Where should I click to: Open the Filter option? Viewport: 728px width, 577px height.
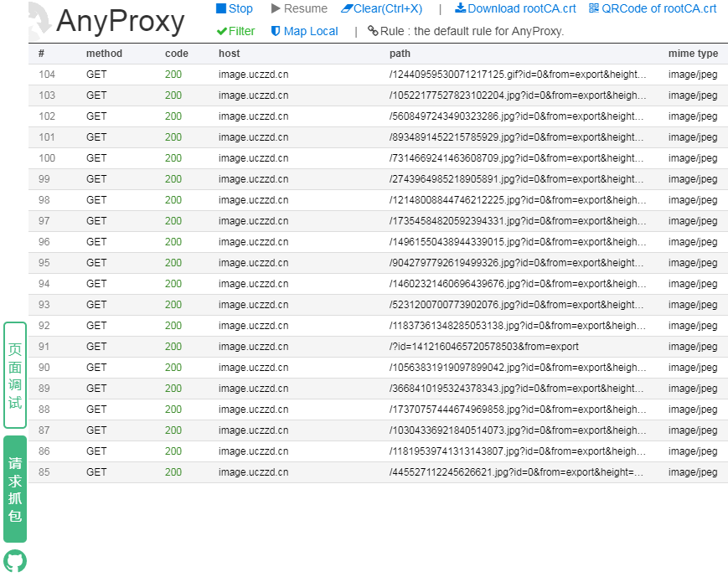pyautogui.click(x=236, y=31)
